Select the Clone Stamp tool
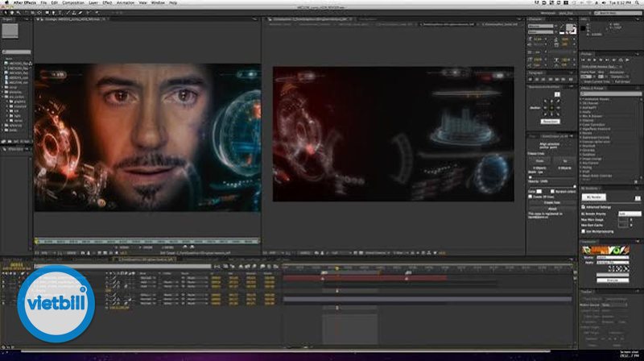The image size is (644, 361). point(74,13)
